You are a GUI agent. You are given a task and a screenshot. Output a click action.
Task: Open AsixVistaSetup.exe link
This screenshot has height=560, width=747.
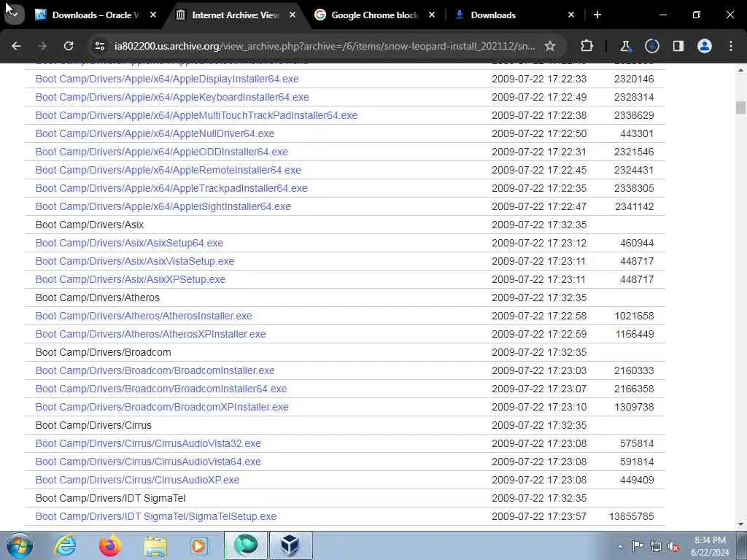coord(135,261)
